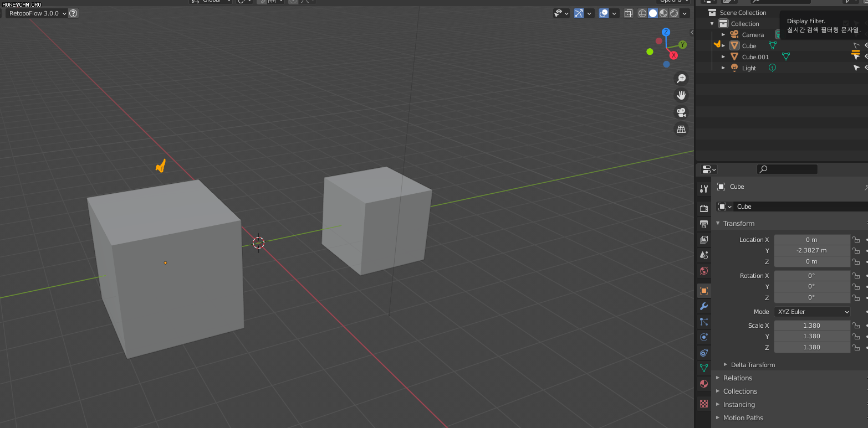Expand the Cube outliner item

(x=723, y=46)
